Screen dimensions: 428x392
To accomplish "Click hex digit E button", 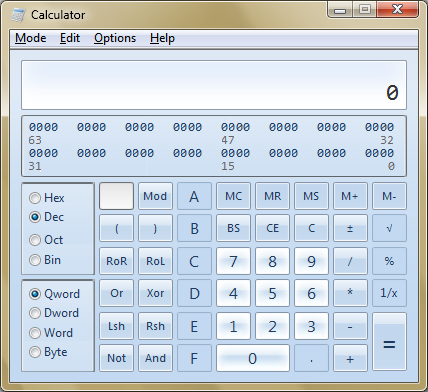I will [194, 326].
